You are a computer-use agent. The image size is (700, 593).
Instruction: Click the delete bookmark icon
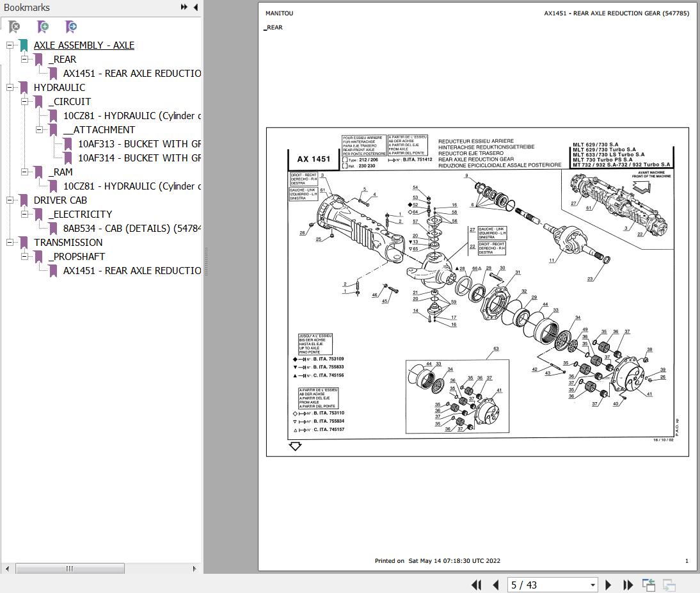click(14, 28)
